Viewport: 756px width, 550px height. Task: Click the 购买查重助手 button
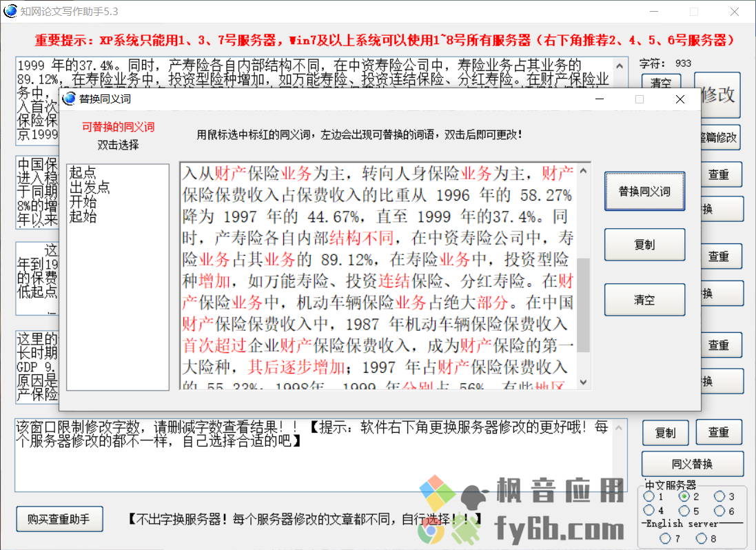tap(59, 519)
